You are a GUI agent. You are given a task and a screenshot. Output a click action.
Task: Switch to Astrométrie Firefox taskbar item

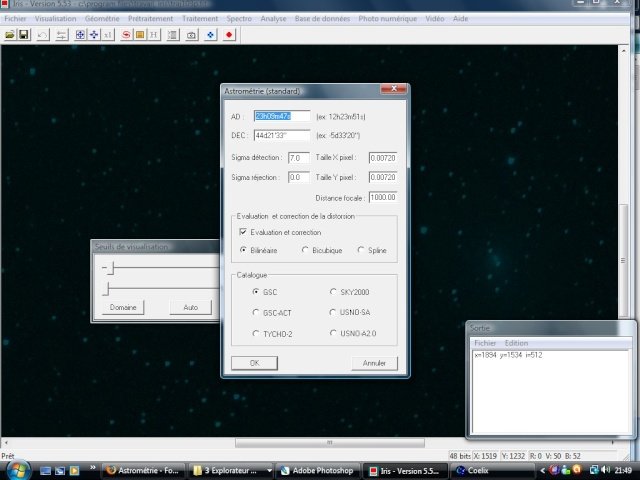point(143,470)
